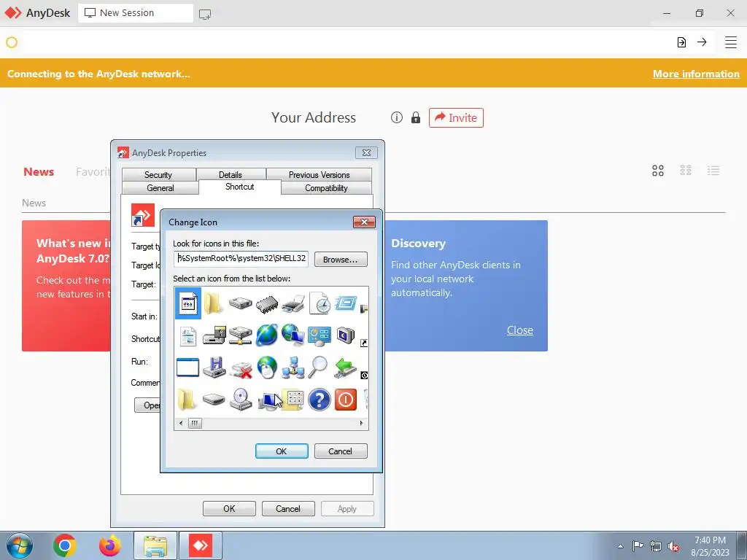Pick the CD drive disc icon

pos(241,400)
